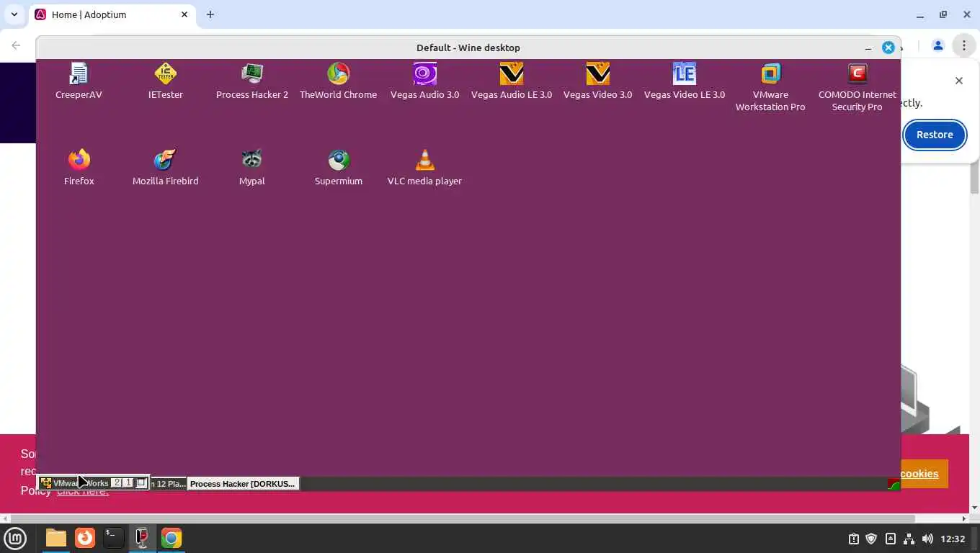
Task: Open the volume control tray icon
Action: (927, 539)
